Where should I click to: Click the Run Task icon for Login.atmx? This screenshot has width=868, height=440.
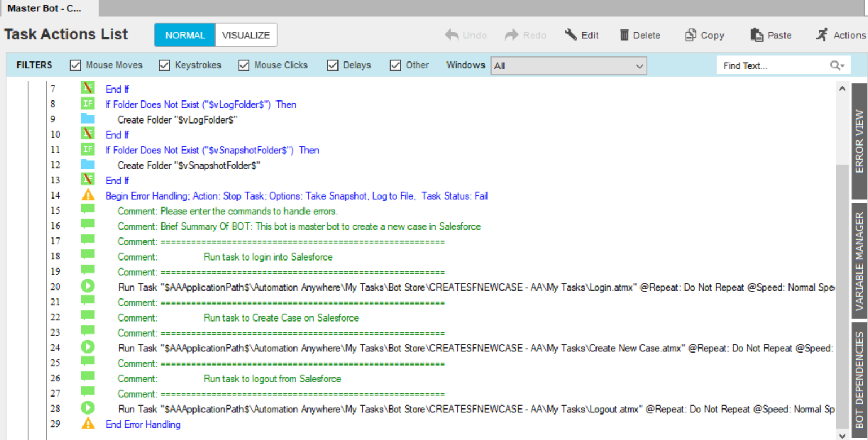pyautogui.click(x=87, y=287)
